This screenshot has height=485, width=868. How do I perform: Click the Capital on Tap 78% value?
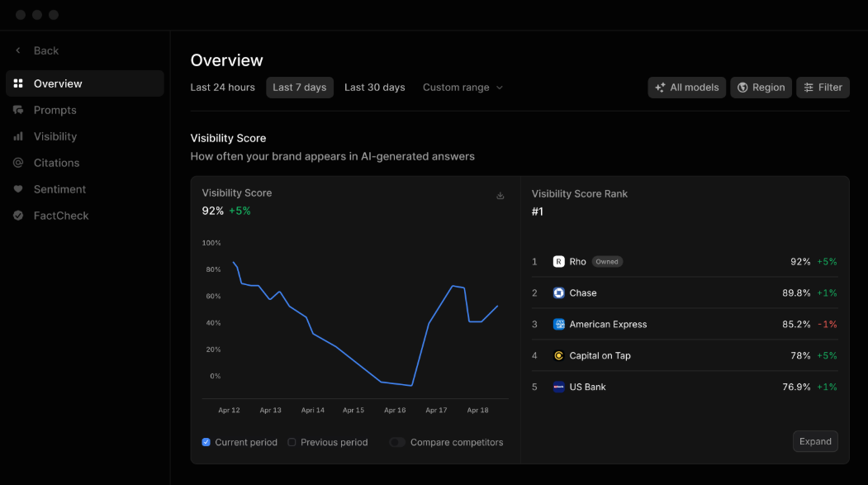coord(800,355)
